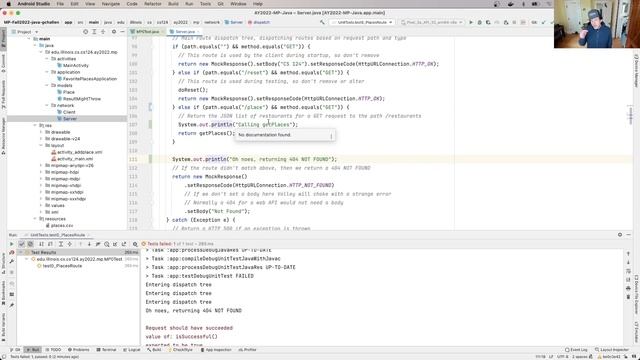Open UnitTests run configuration dropdown
The image size is (640, 360).
pyautogui.click(x=362, y=22)
